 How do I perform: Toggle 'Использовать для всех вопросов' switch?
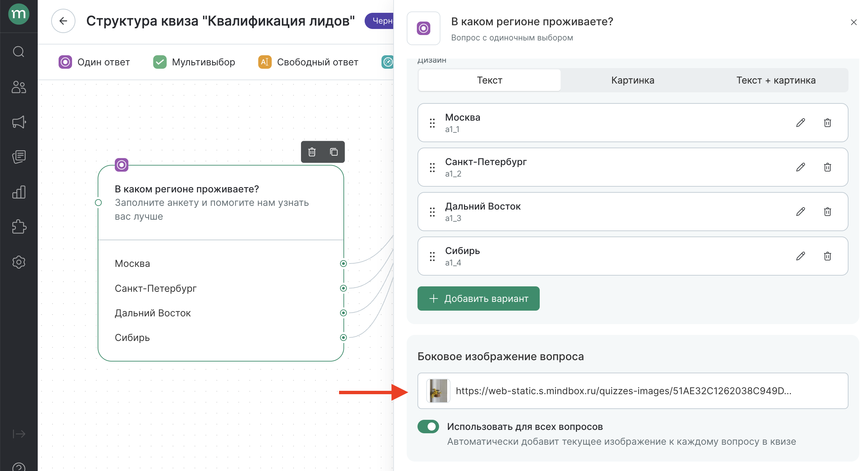(428, 427)
